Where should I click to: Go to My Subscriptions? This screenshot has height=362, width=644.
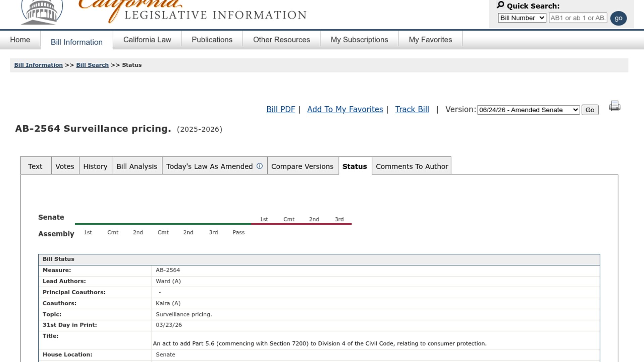[359, 40]
